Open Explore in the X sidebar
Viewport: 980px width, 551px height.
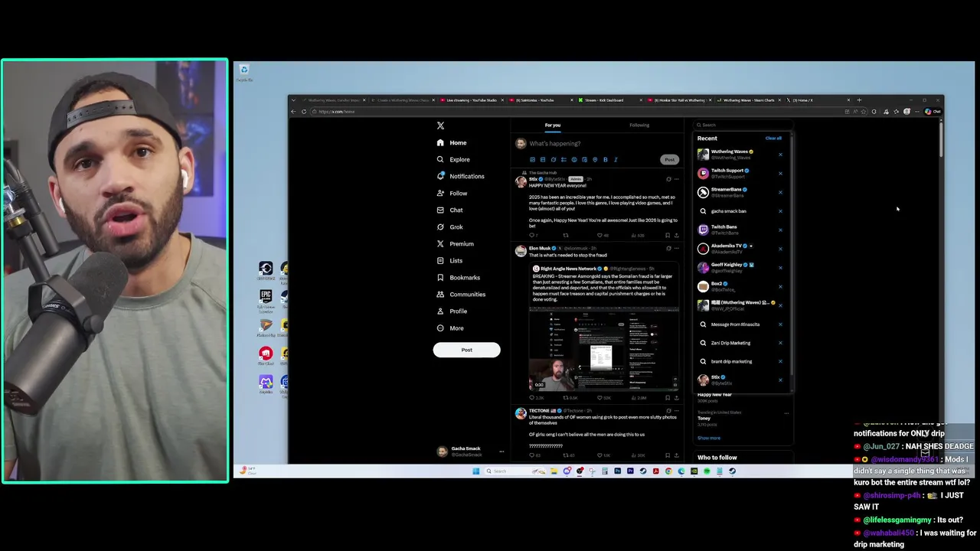click(x=453, y=160)
